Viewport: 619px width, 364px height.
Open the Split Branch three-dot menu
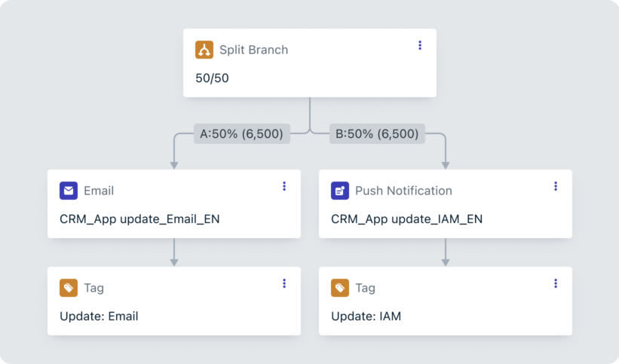(420, 45)
